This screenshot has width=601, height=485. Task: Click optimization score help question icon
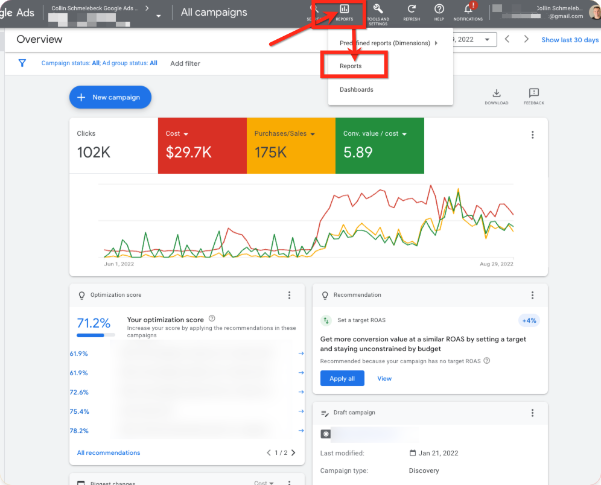click(212, 319)
